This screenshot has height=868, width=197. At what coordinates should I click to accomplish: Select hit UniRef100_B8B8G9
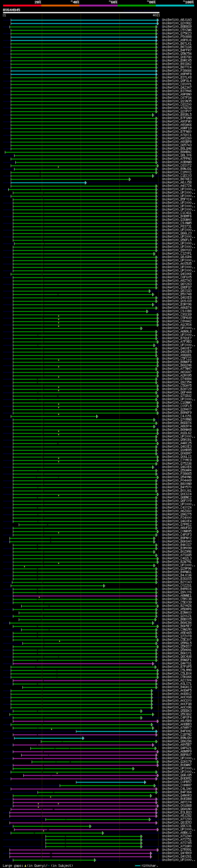177,26
